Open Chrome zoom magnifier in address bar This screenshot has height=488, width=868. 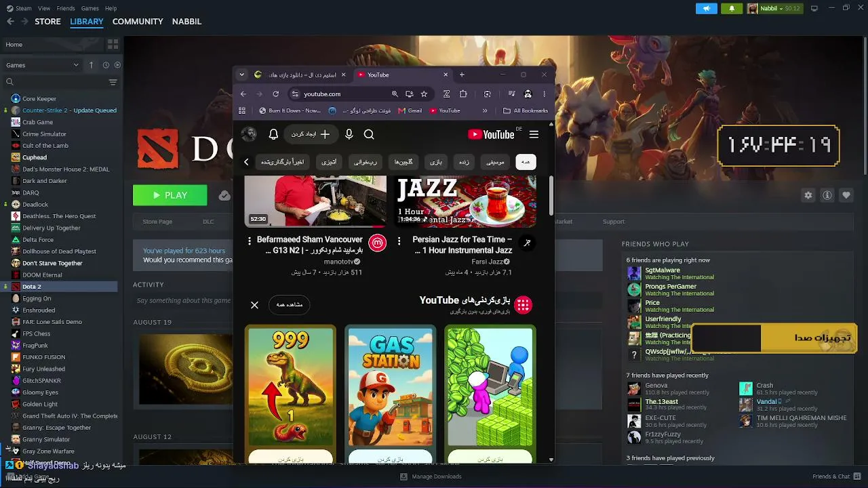[395, 94]
